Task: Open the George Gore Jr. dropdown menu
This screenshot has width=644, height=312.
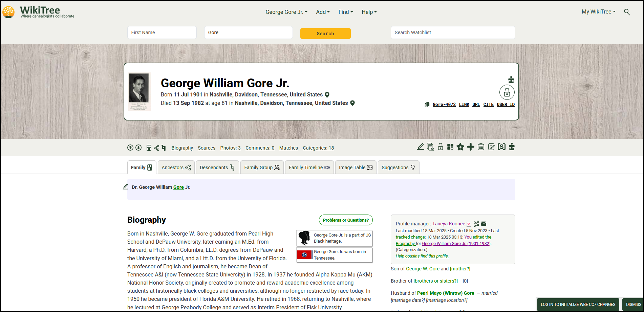Action: [286, 12]
